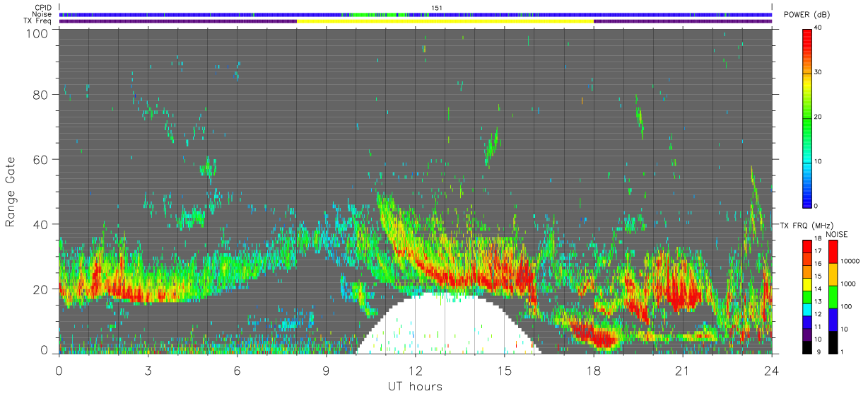Click the range gate 60 tick label
868x401 pixels.
pos(41,159)
